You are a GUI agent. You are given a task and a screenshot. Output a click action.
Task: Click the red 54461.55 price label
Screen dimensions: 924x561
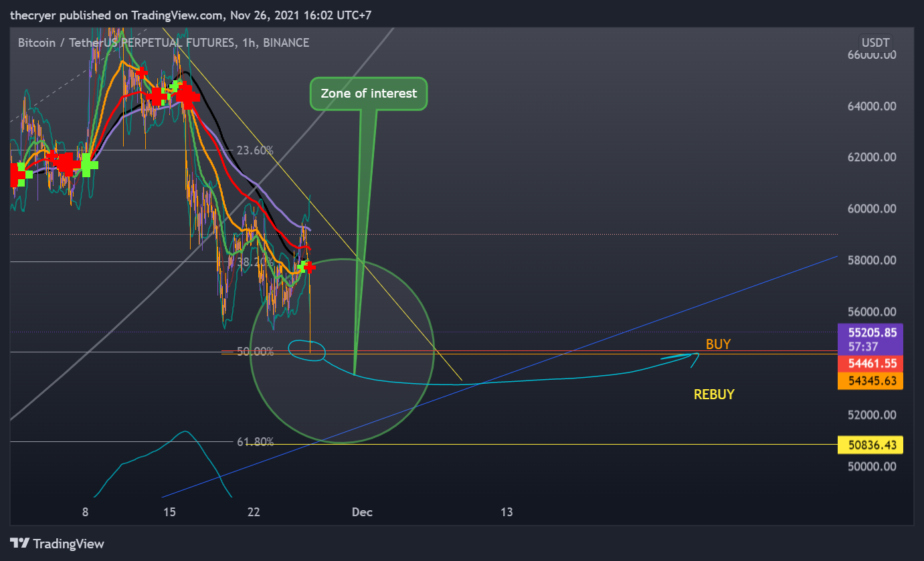point(870,364)
